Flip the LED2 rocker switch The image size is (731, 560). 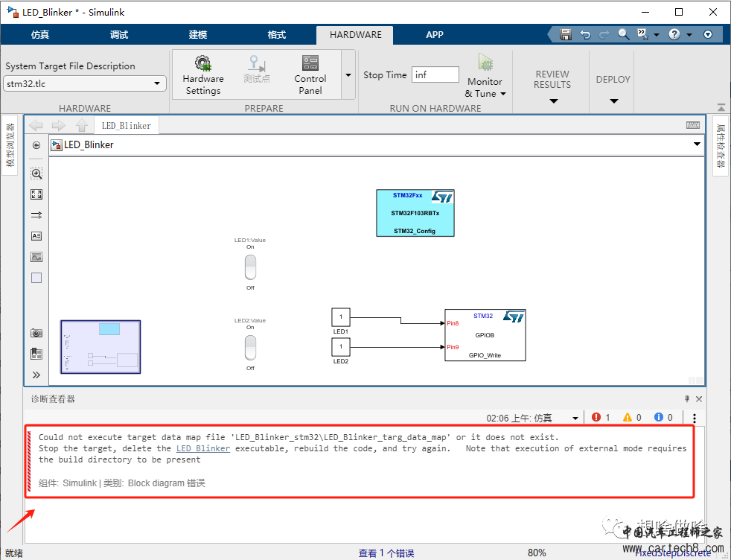(250, 347)
